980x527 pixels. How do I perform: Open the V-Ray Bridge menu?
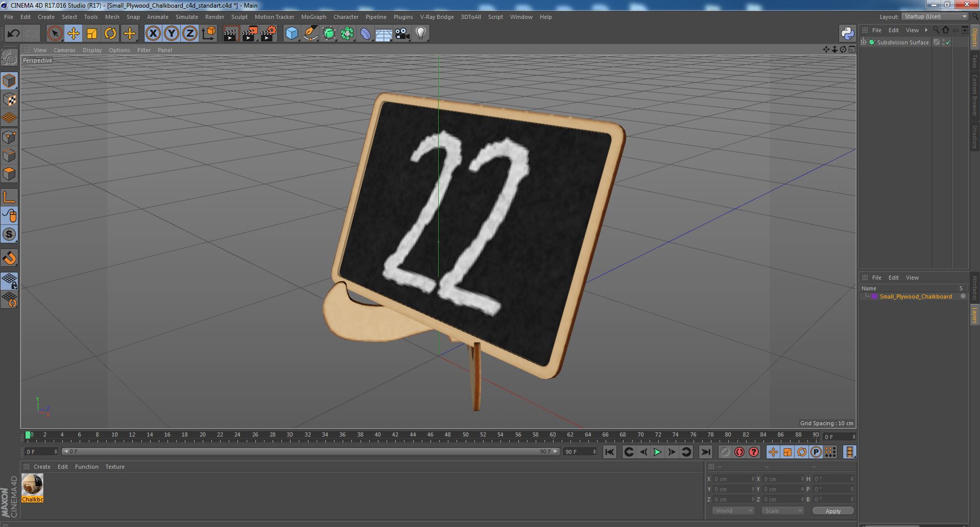coord(437,17)
